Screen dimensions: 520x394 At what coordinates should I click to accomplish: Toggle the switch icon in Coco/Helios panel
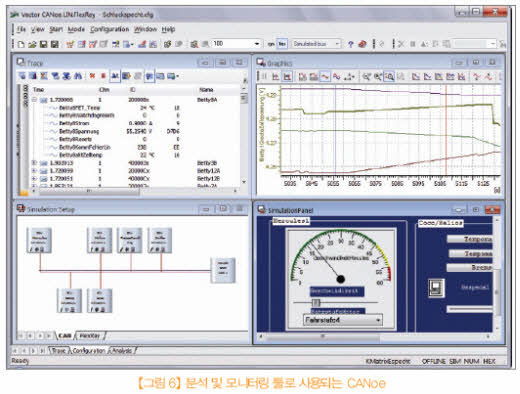pyautogui.click(x=436, y=288)
